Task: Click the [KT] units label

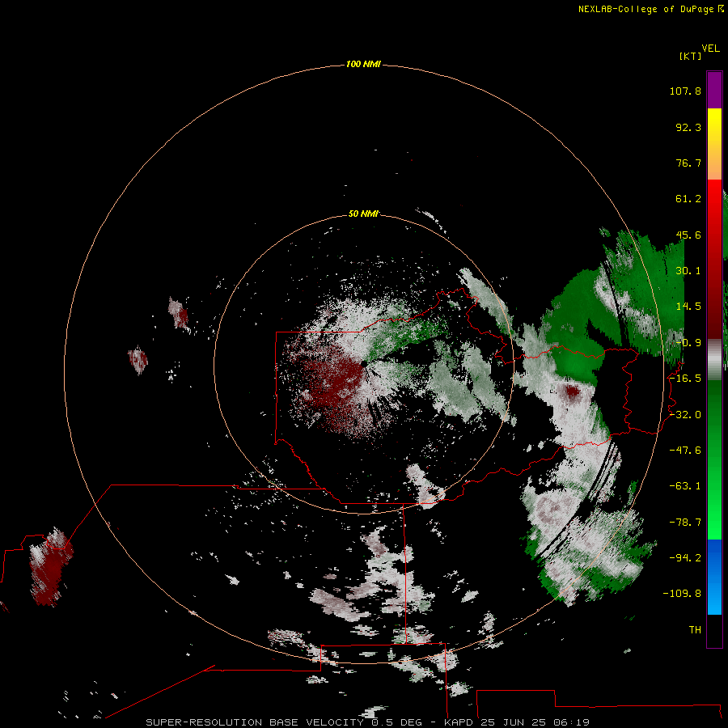Action: 691,56
